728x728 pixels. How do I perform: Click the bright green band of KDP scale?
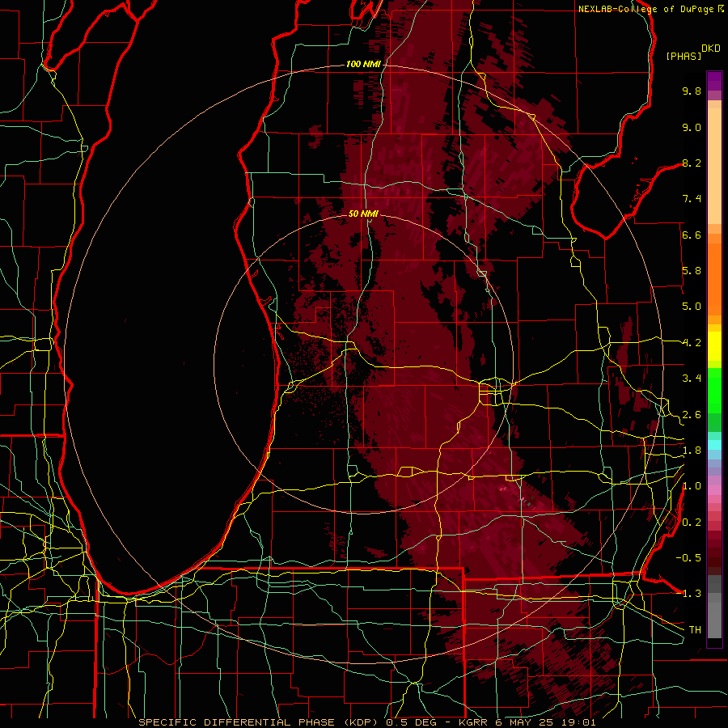click(x=714, y=391)
